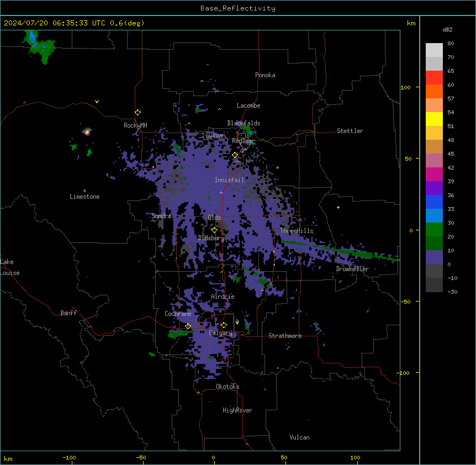Select the indigo 0-10 dBZ legend swatch

pos(434,257)
